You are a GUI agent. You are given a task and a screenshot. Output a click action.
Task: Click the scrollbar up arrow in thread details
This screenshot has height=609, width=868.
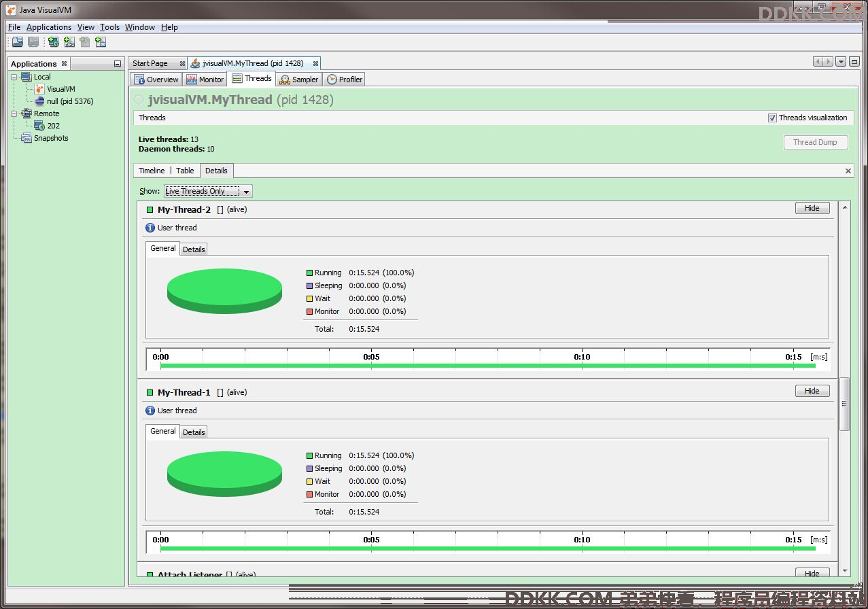pyautogui.click(x=845, y=207)
